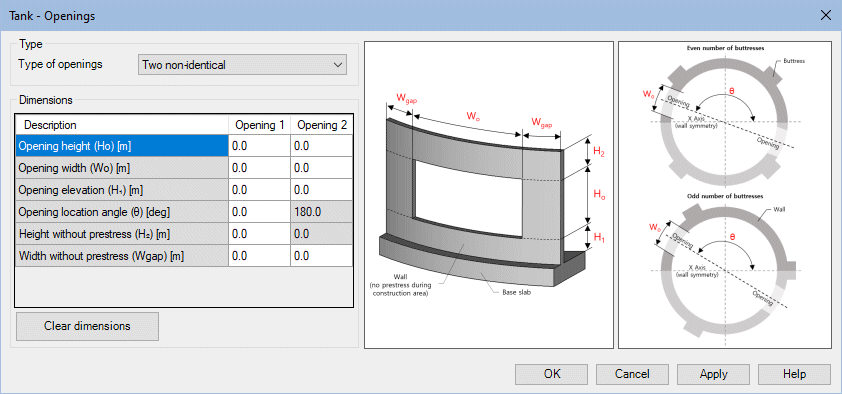The image size is (842, 394).
Task: Select Opening 1 location angle cell
Action: (259, 212)
